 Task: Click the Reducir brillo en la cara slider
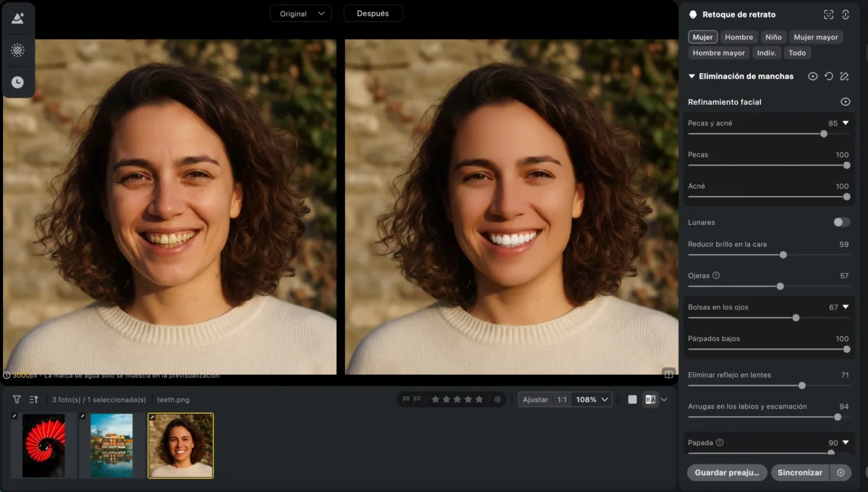click(783, 255)
